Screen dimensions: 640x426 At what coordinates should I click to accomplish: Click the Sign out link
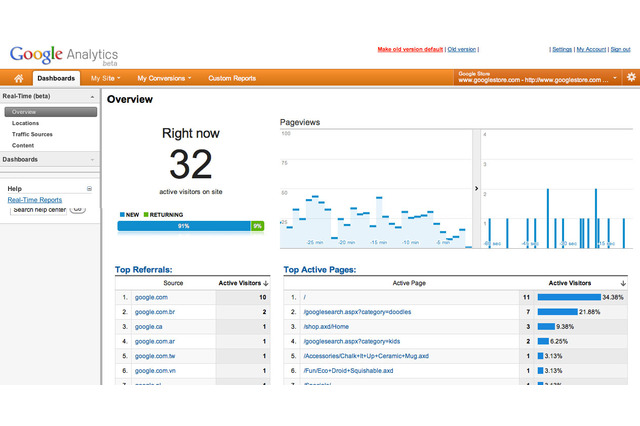[x=620, y=49]
